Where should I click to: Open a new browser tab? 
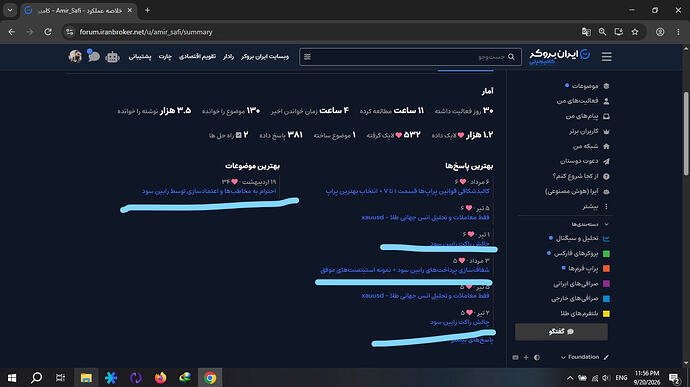147,10
